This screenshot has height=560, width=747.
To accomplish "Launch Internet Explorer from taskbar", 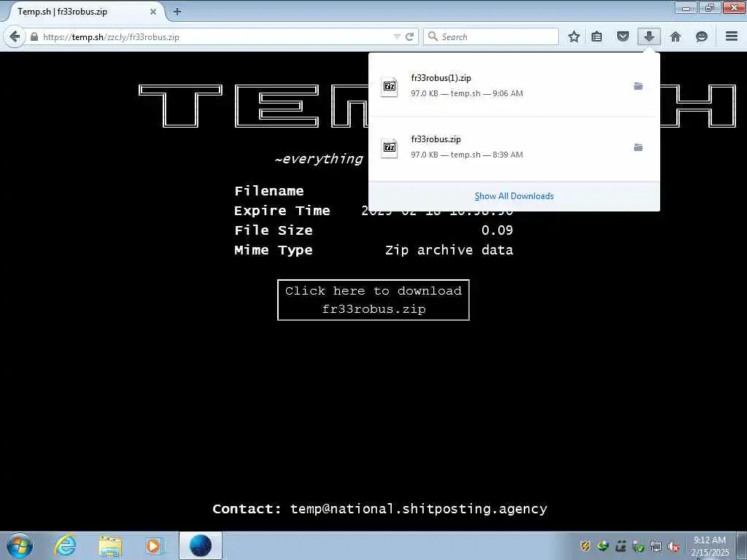I will point(65,545).
